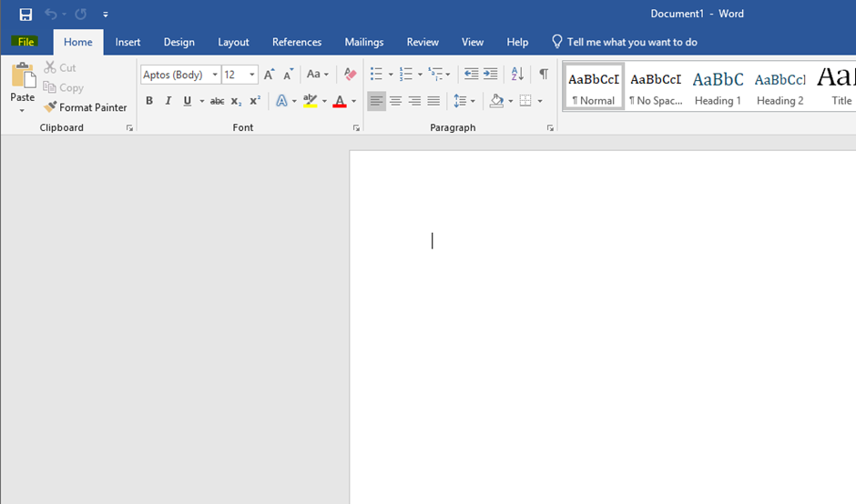Increase paragraph indent
This screenshot has width=856, height=504.
pyautogui.click(x=491, y=75)
